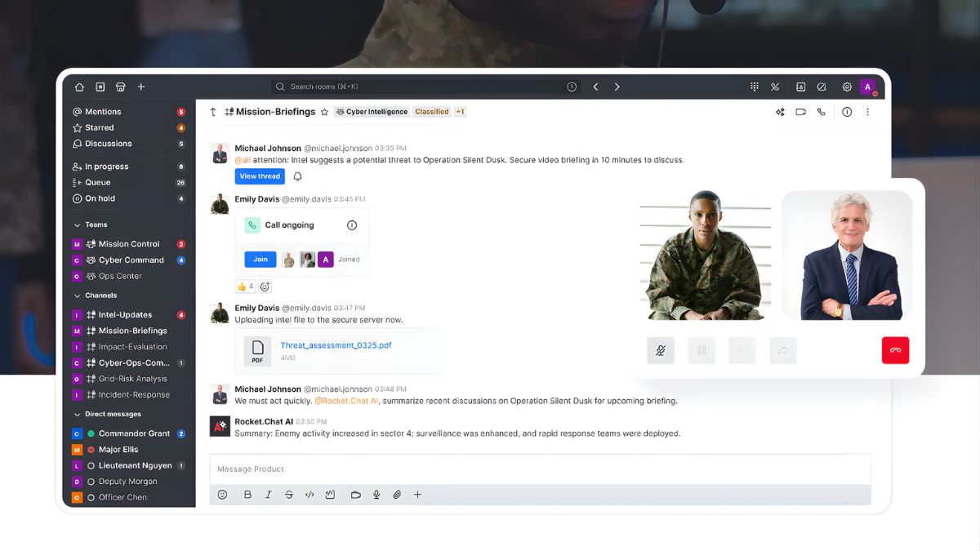This screenshot has height=551, width=980.
Task: Star the Mission-Briefings room as favorite
Action: 324,112
